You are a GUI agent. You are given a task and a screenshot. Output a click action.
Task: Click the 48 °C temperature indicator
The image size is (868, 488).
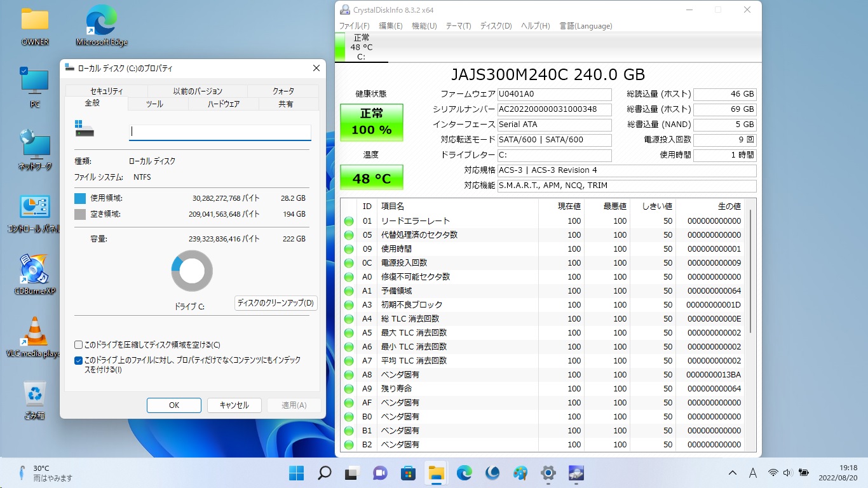point(371,178)
